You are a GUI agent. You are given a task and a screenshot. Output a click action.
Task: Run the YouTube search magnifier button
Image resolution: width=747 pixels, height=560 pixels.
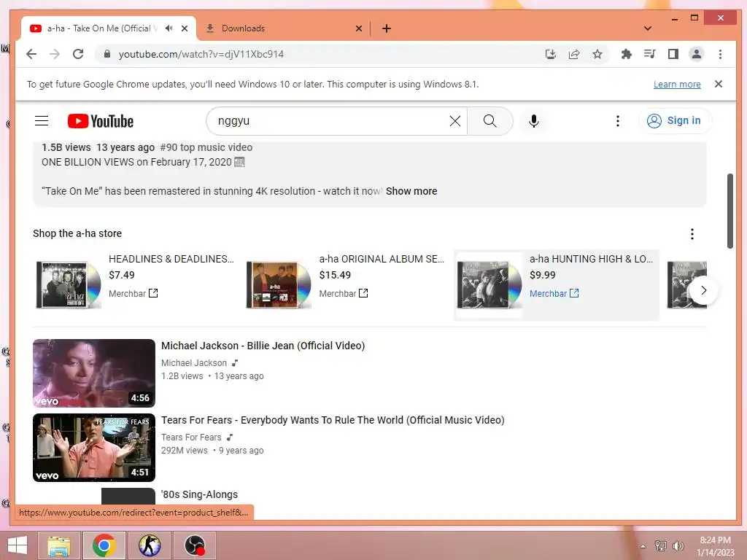pos(489,121)
